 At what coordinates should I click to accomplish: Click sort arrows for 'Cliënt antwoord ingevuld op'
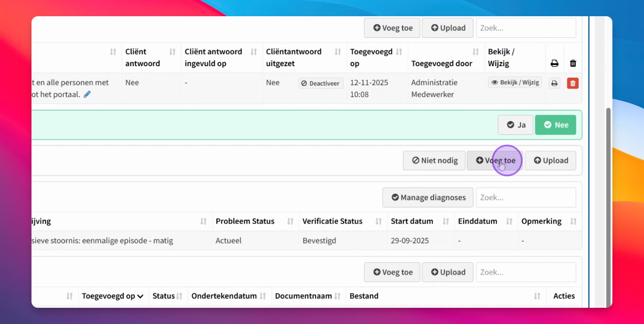pyautogui.click(x=254, y=52)
